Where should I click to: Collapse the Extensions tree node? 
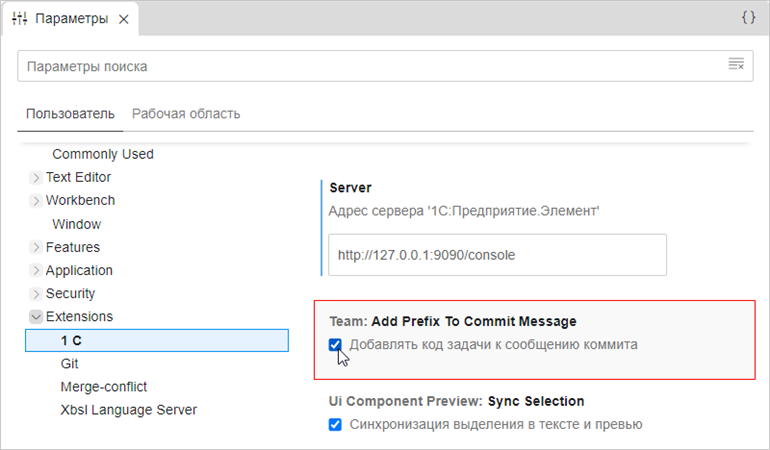tap(36, 317)
